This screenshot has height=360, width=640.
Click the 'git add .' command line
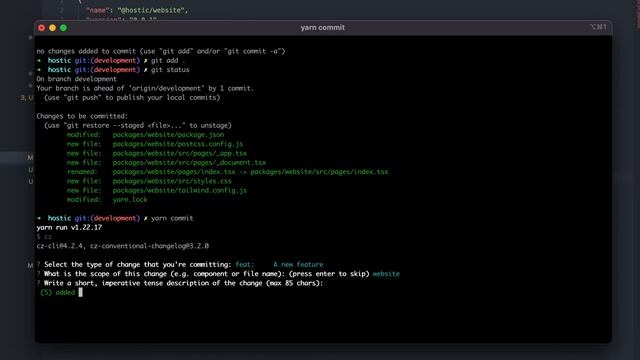(x=168, y=60)
